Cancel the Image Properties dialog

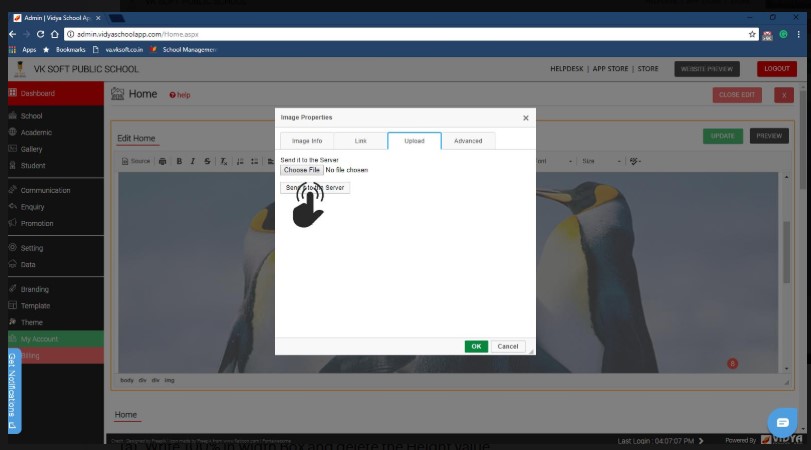(508, 347)
